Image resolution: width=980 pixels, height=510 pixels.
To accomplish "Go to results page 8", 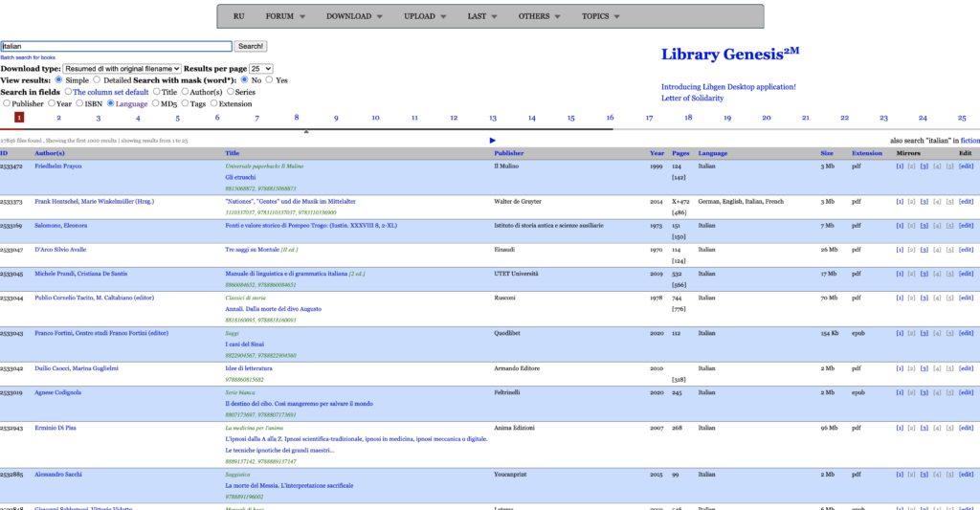I will [x=297, y=118].
